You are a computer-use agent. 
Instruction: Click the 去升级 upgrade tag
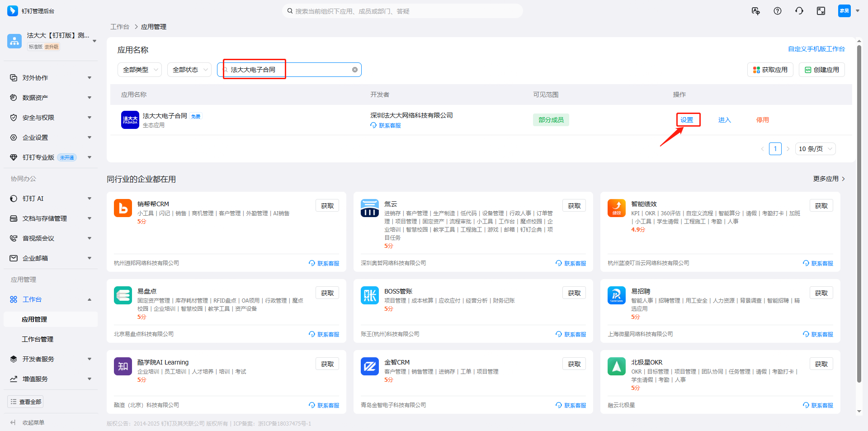52,47
